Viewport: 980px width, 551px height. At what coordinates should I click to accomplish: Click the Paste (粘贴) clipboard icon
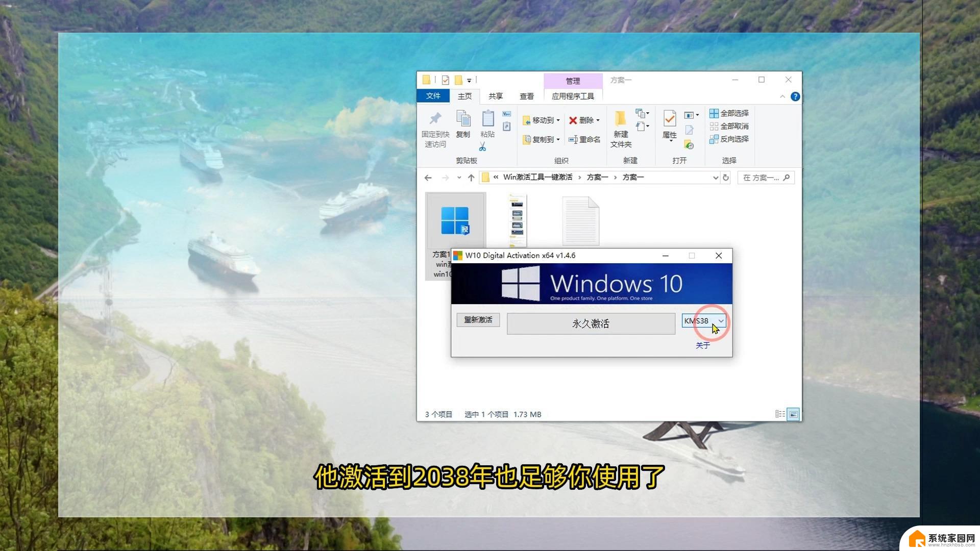click(x=487, y=118)
